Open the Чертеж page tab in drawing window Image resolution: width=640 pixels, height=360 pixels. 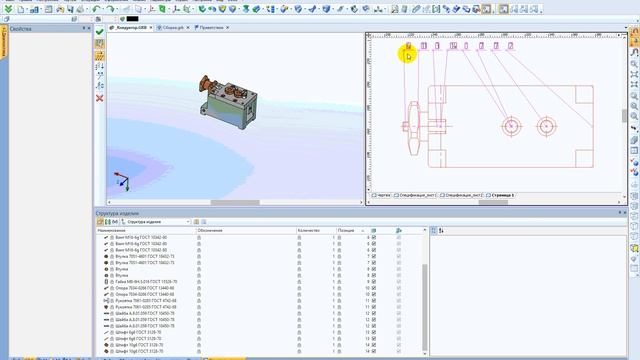coord(381,196)
